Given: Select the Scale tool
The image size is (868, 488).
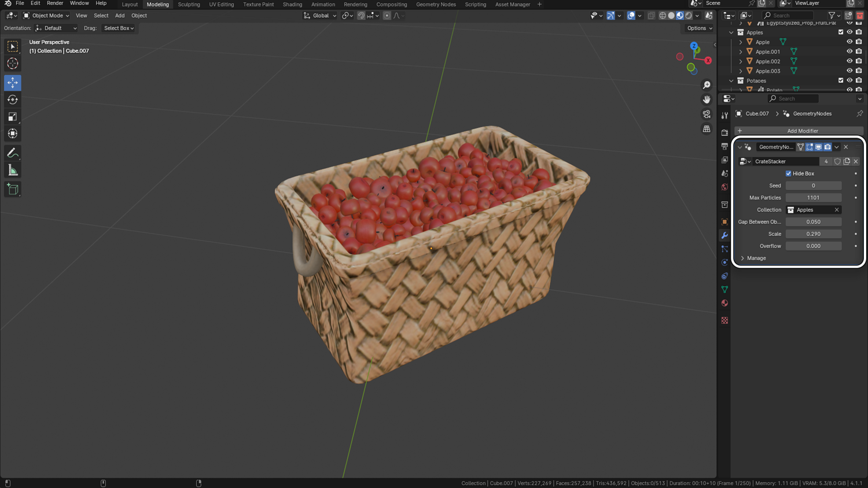Looking at the screenshot, I should [13, 117].
